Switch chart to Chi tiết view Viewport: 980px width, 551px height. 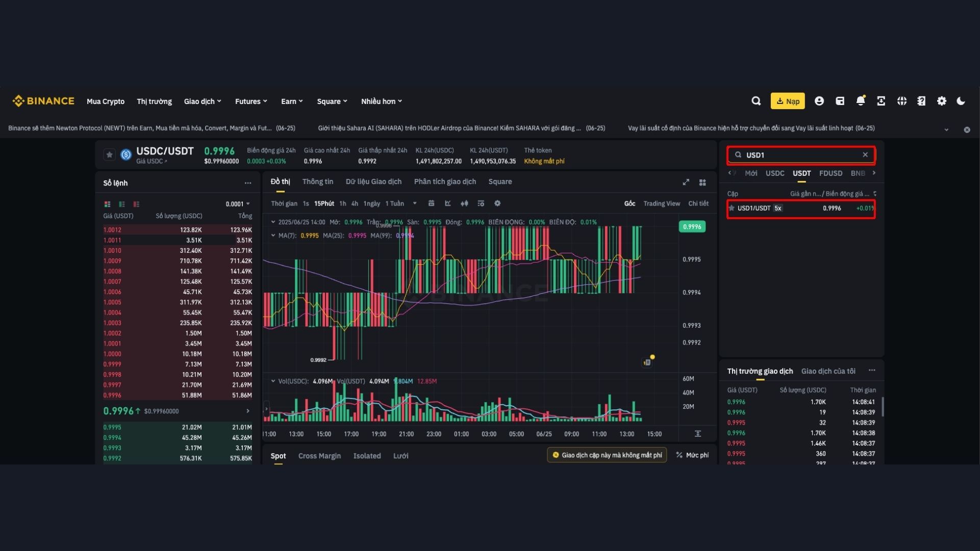click(x=698, y=203)
